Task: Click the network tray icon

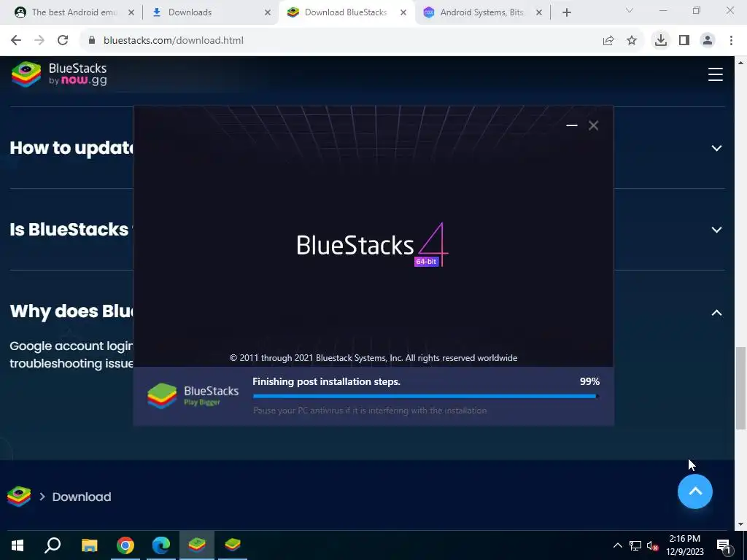Action: [x=635, y=545]
